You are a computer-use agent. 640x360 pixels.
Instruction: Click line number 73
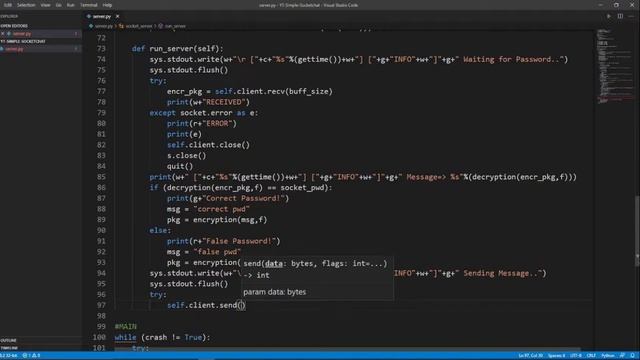pos(101,49)
